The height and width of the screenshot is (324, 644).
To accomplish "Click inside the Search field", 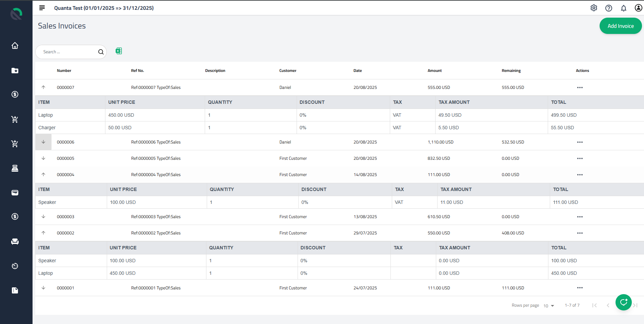I will click(68, 52).
